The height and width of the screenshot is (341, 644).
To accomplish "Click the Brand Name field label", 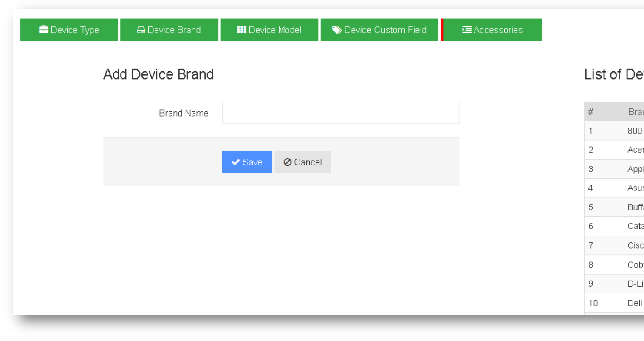I will coord(184,113).
